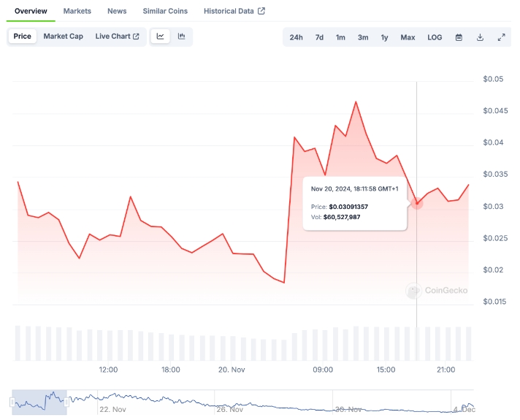Click the 18:00 time axis label
The image size is (520, 420).
coord(171,370)
